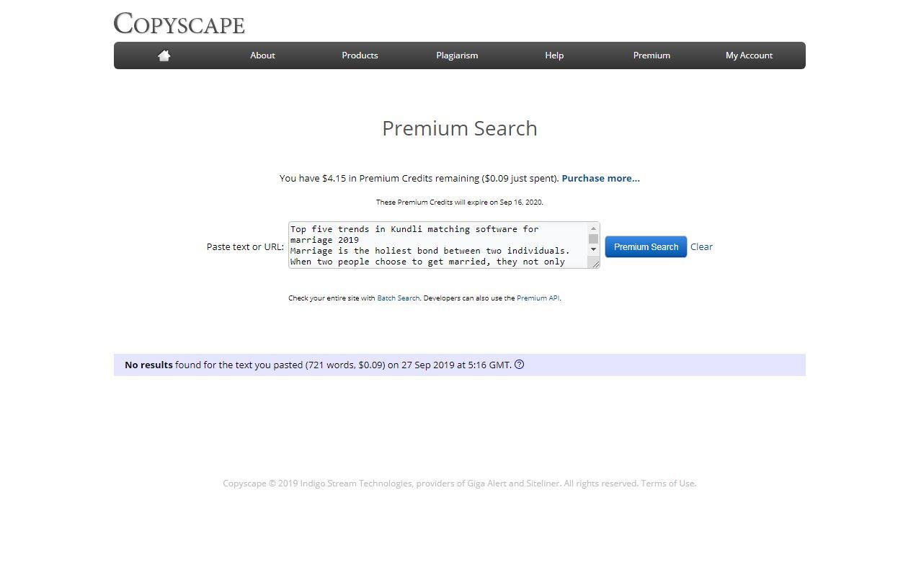Click the 'Paste text or URL:' label
Screen dimensions: 916x588
click(245, 246)
